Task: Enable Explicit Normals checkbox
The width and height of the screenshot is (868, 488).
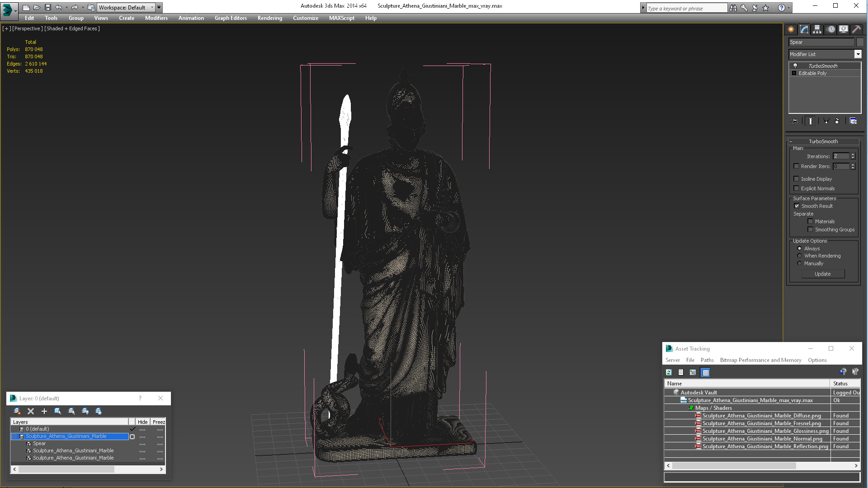Action: pos(797,188)
